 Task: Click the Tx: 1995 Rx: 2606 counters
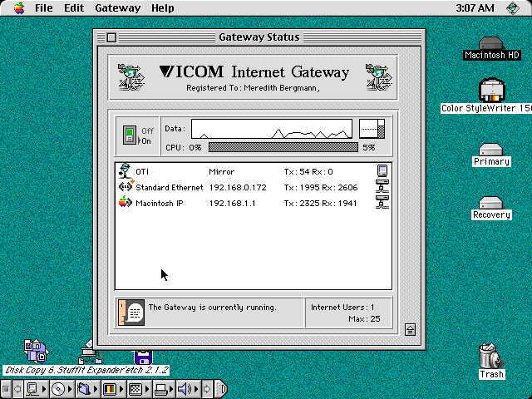pos(321,188)
